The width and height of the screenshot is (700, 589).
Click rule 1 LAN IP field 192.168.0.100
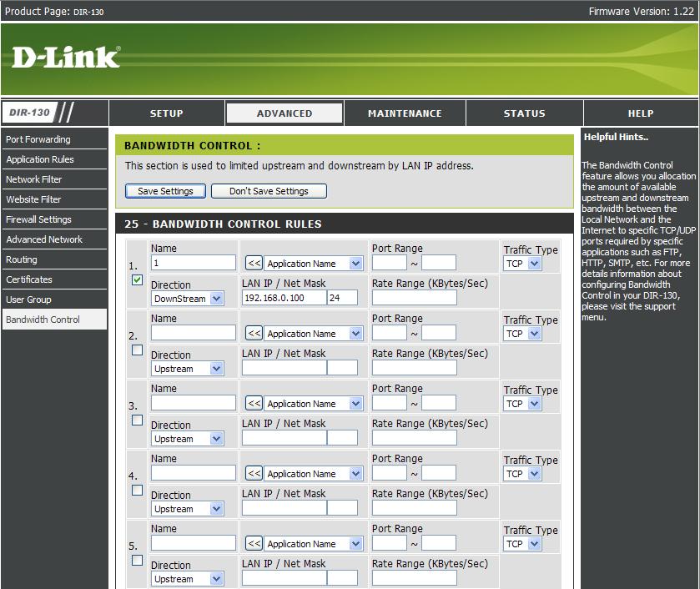(285, 298)
